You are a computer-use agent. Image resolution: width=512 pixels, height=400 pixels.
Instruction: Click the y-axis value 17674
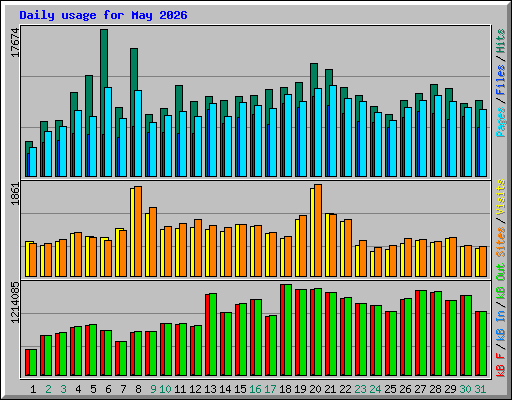pyautogui.click(x=15, y=43)
